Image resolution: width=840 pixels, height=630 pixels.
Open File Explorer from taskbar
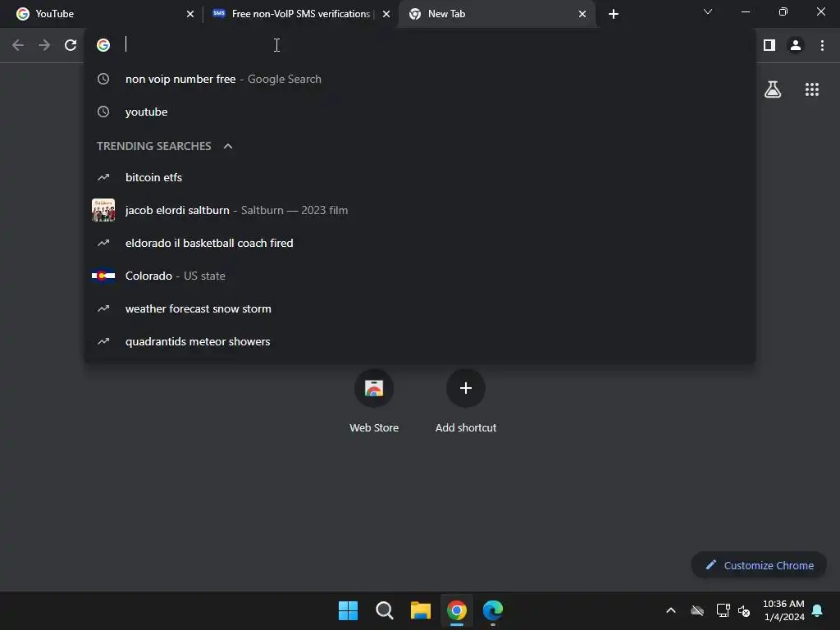421,610
